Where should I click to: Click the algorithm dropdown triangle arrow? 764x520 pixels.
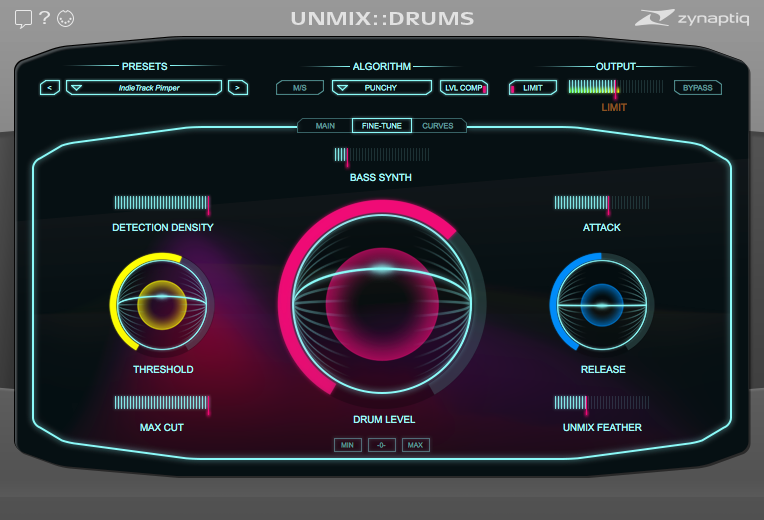click(343, 88)
